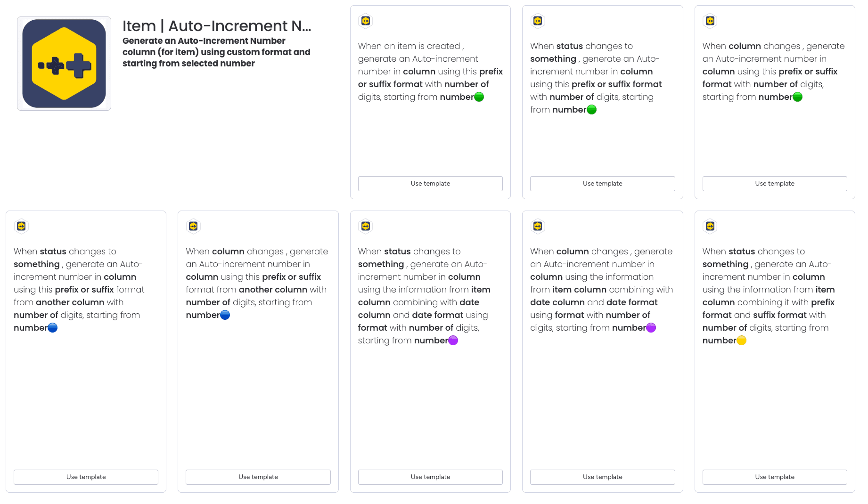868x504 pixels.
Task: Use template for 'When an item is created' automation
Action: pyautogui.click(x=430, y=183)
